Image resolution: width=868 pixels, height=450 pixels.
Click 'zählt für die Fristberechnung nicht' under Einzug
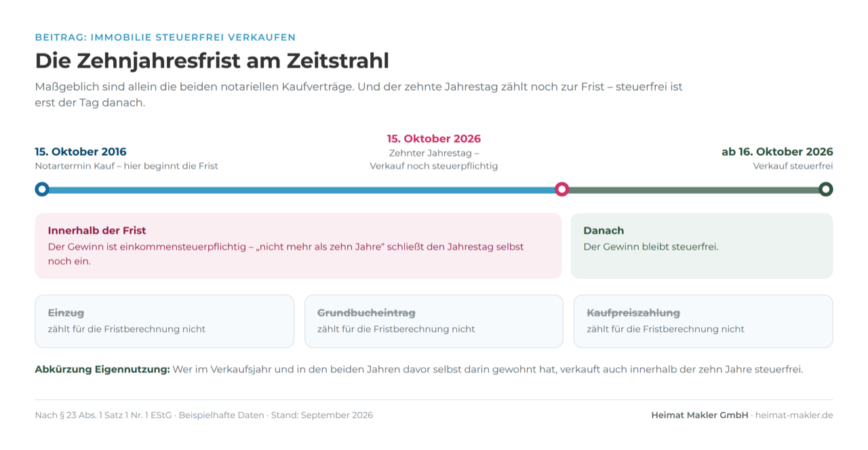126,329
